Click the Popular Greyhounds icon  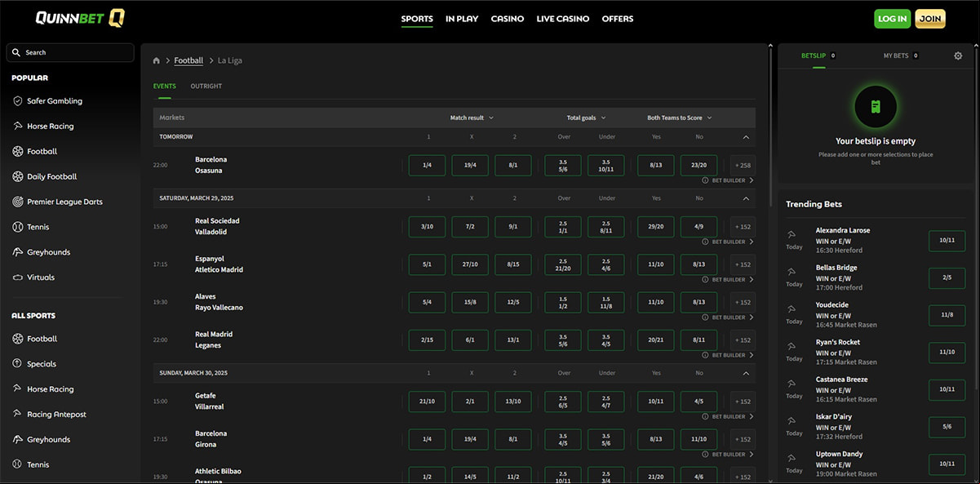coord(18,252)
